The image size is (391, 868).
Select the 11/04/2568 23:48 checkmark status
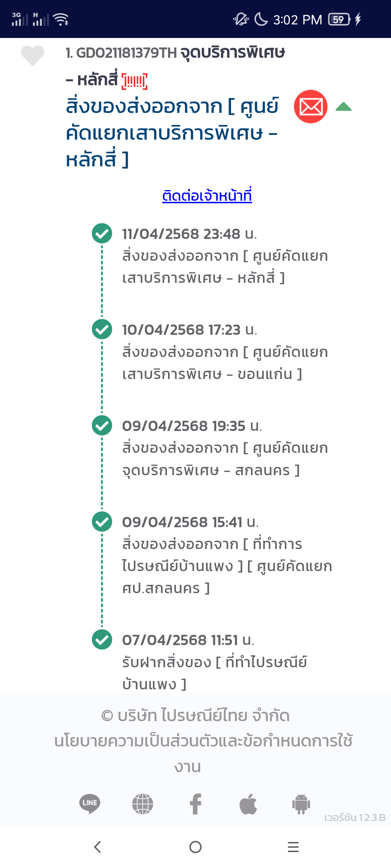(x=102, y=234)
